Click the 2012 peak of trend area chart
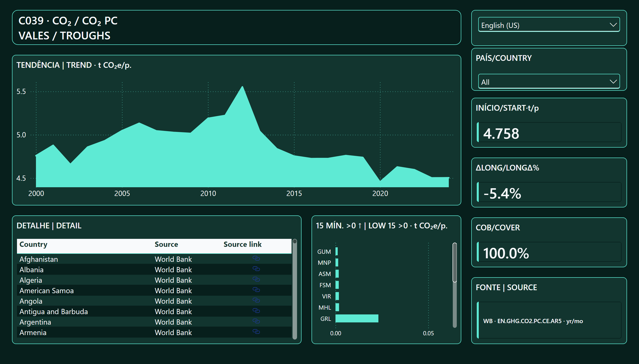The image size is (639, 364). (242, 87)
